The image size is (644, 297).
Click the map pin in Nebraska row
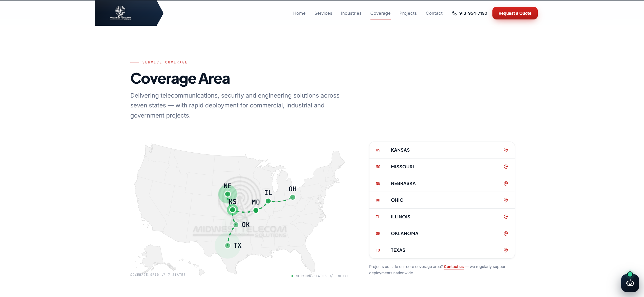pos(506,184)
